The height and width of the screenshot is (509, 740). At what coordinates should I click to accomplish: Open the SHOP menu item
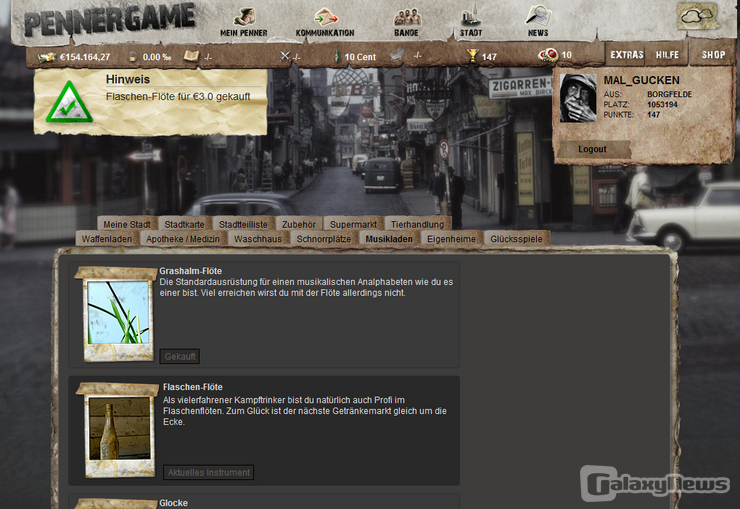pos(713,55)
